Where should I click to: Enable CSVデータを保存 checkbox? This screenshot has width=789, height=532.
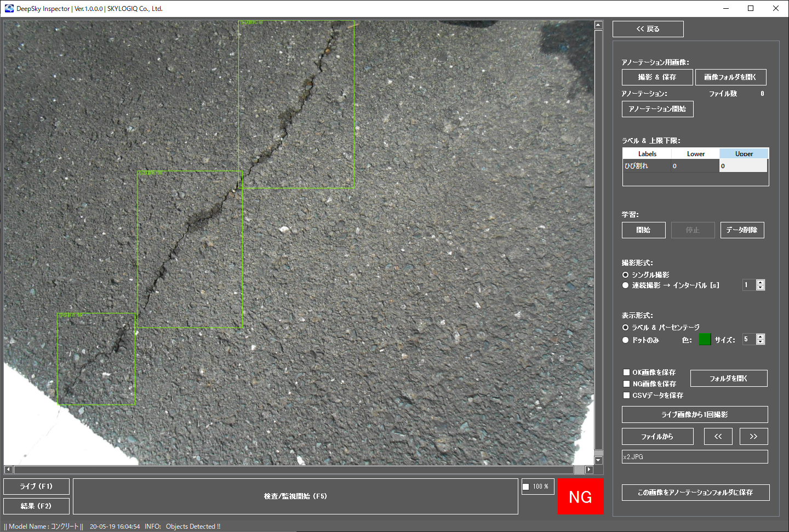coord(626,396)
